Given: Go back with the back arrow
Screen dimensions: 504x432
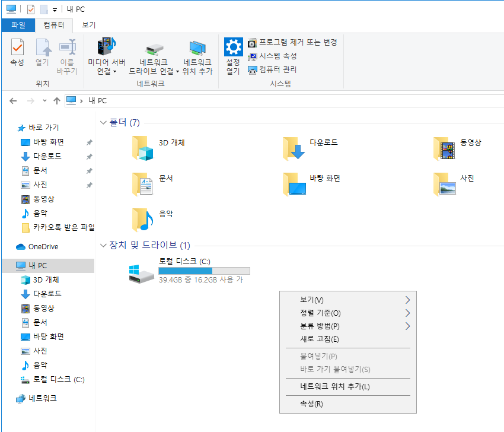Looking at the screenshot, I should pos(13,101).
